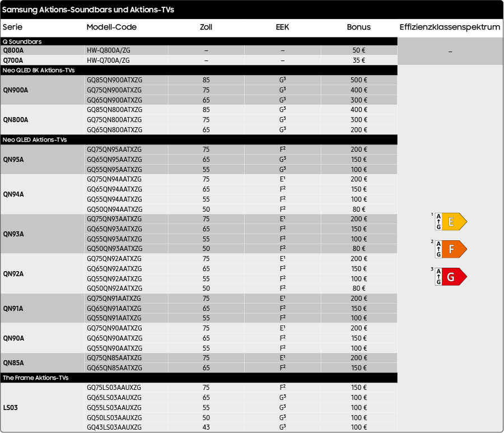Select the Effizienzklassenspektrum column header
The image size is (504, 433).
click(x=450, y=27)
